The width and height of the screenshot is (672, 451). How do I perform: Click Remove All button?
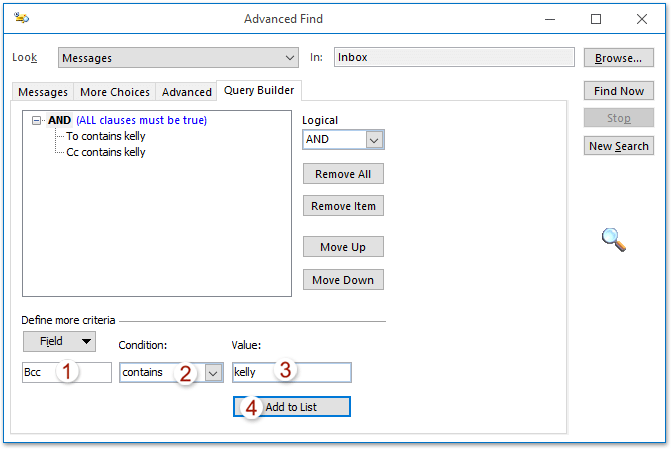tap(343, 174)
